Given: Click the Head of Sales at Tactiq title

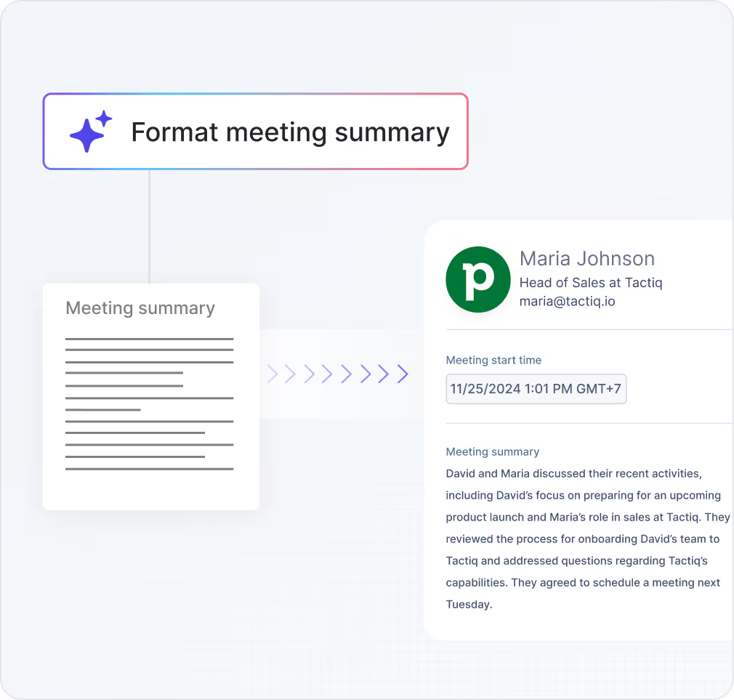Looking at the screenshot, I should click(x=591, y=283).
